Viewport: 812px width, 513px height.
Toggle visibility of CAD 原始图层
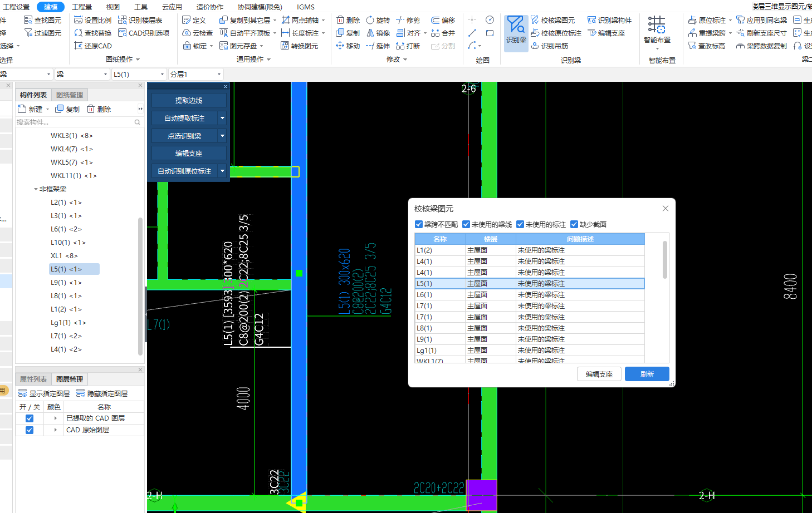tap(30, 430)
